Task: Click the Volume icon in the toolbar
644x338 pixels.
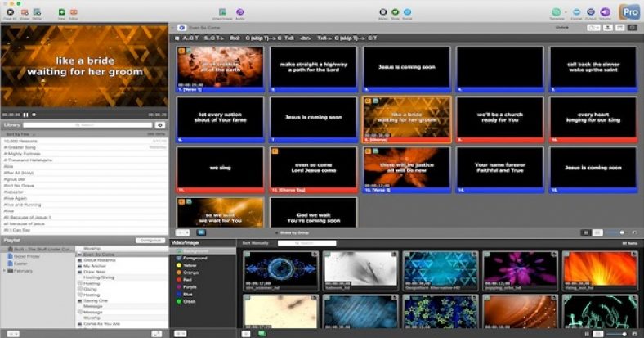Action: coord(605,12)
